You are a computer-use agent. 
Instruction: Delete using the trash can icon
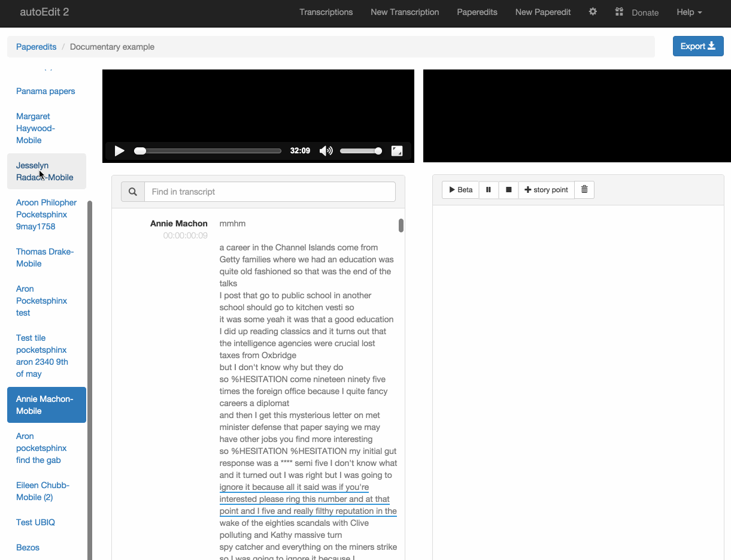584,190
